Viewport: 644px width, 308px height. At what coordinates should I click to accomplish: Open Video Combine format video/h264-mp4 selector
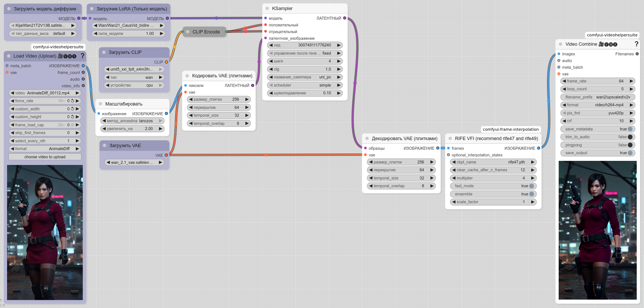pyautogui.click(x=598, y=105)
